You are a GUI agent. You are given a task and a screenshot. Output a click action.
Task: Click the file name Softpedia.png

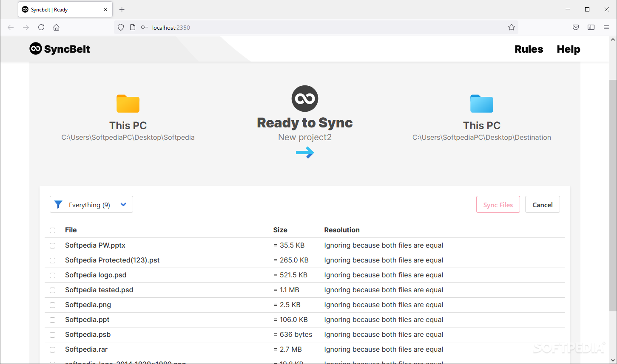pyautogui.click(x=88, y=305)
